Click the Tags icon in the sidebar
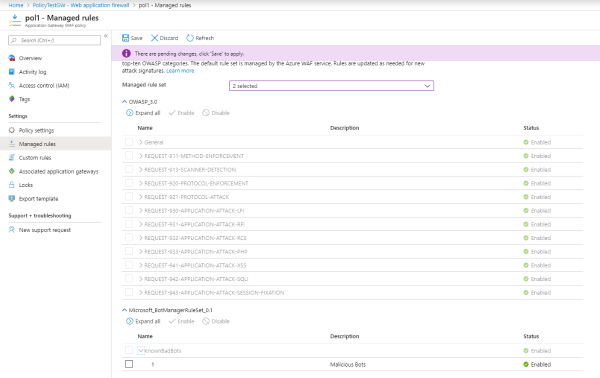 [11, 99]
